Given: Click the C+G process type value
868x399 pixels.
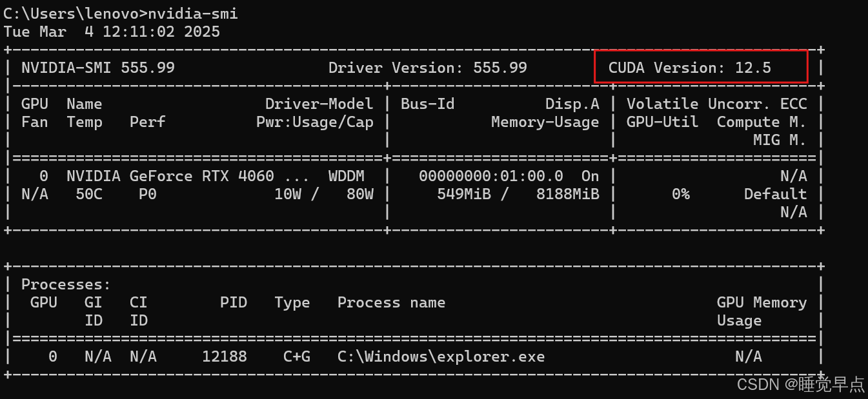Looking at the screenshot, I should pos(297,356).
